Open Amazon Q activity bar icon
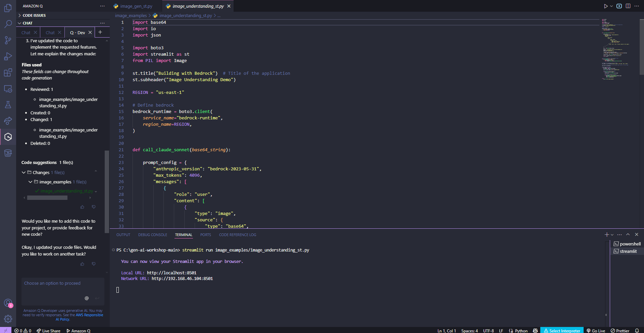Screen dimensions: 644x333 pos(8,137)
